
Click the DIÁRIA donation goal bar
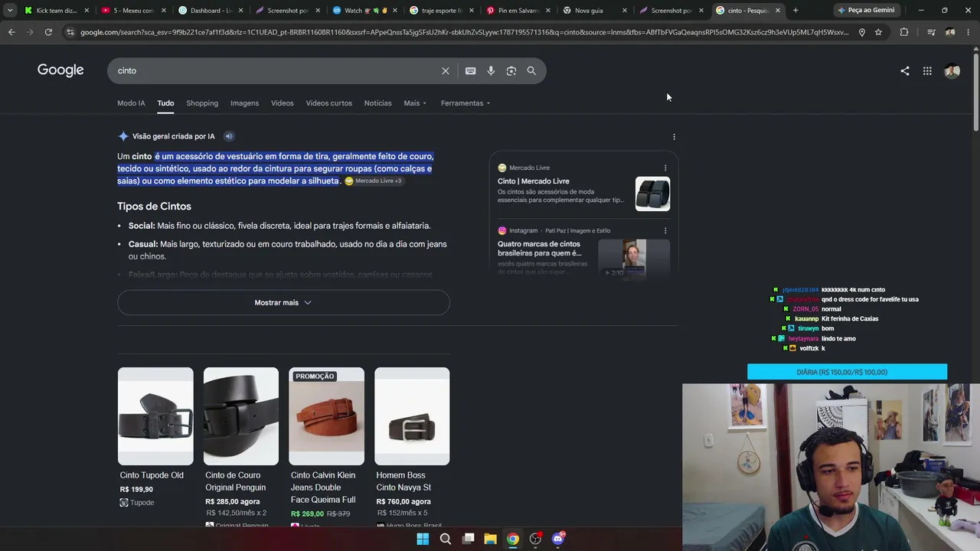[847, 372]
